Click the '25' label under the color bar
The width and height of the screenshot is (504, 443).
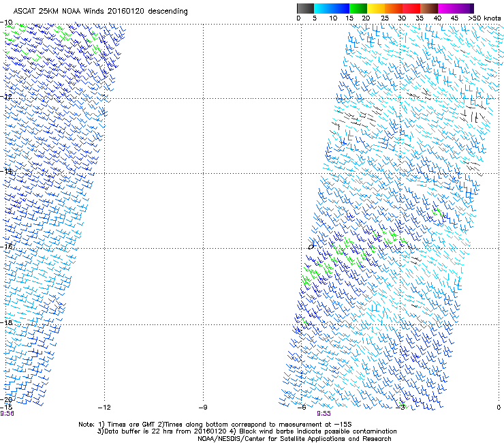coord(385,18)
